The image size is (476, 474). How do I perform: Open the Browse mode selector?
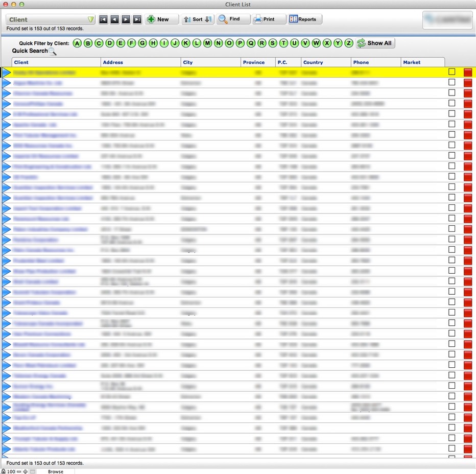click(55, 471)
